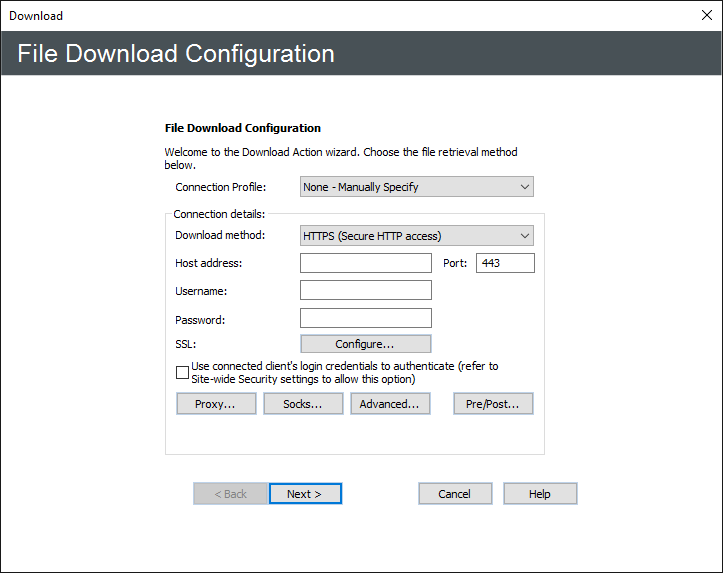
Task: Click the Download window title bar
Action: tap(300, 15)
